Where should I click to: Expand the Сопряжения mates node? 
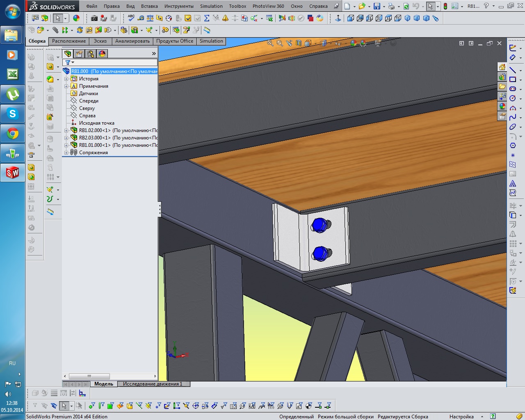[x=66, y=153]
